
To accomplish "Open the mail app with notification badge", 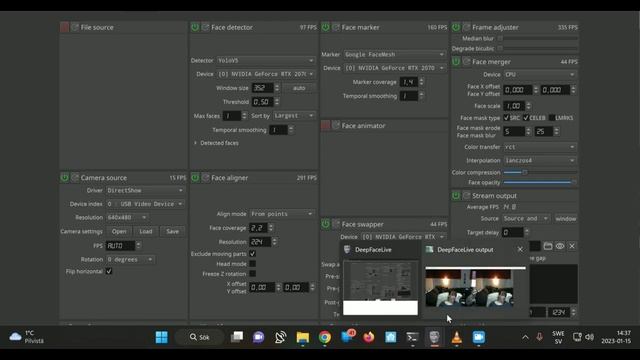I will click(x=347, y=337).
